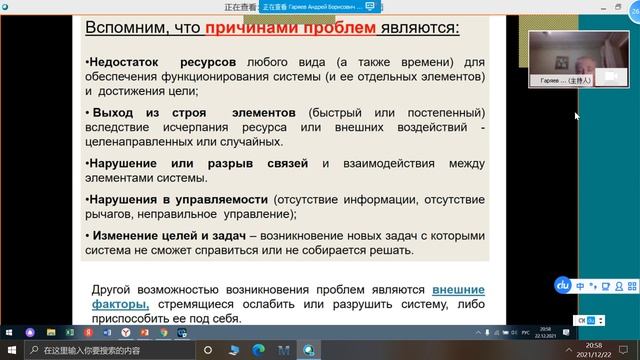Open the IME toolbox grid icon
The width and height of the screenshot is (640, 360).
(632, 286)
